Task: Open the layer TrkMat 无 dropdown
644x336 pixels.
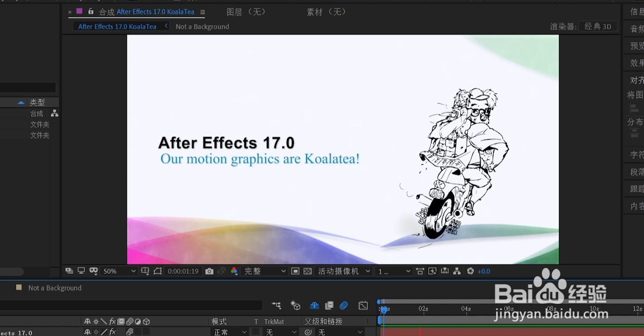Action: [281, 332]
